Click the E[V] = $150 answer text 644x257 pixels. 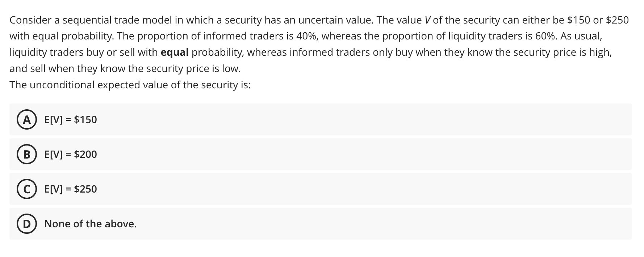pos(70,119)
